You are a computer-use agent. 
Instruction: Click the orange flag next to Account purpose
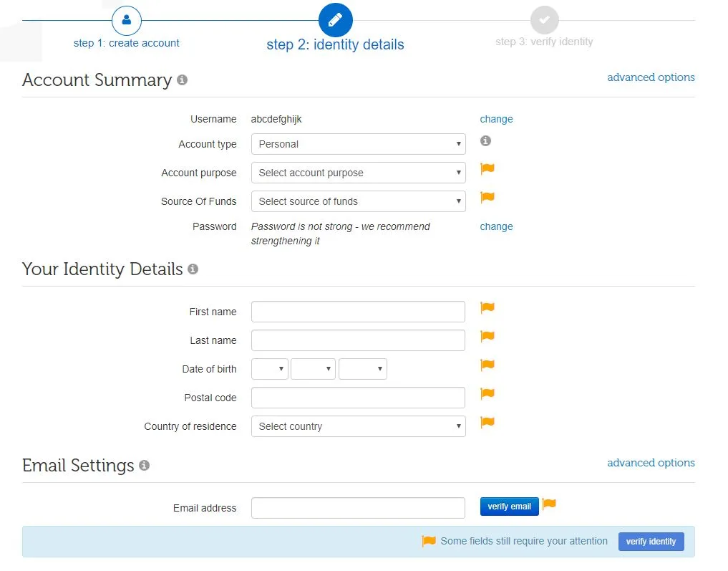pyautogui.click(x=487, y=169)
